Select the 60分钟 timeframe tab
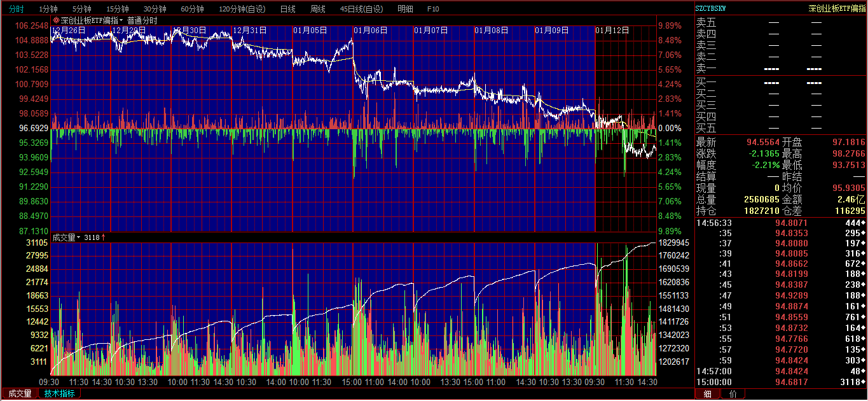 point(192,9)
